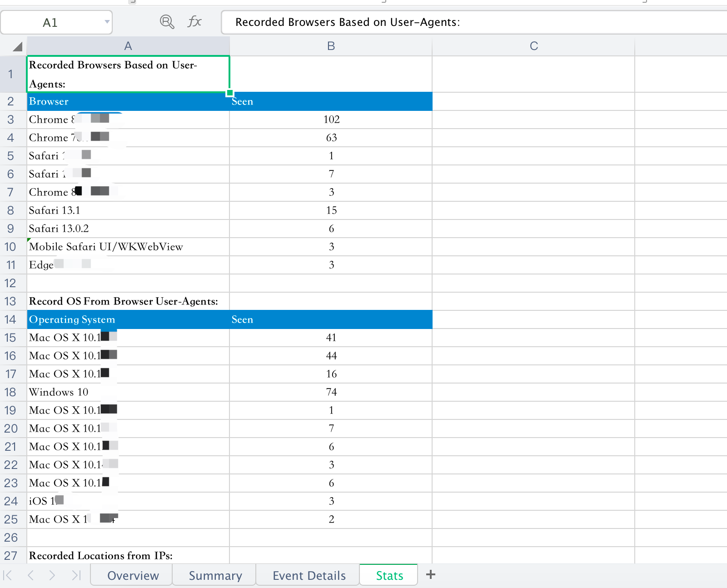Viewport: 727px width, 588px height.
Task: Click the select-all corner triangle
Action: point(17,46)
